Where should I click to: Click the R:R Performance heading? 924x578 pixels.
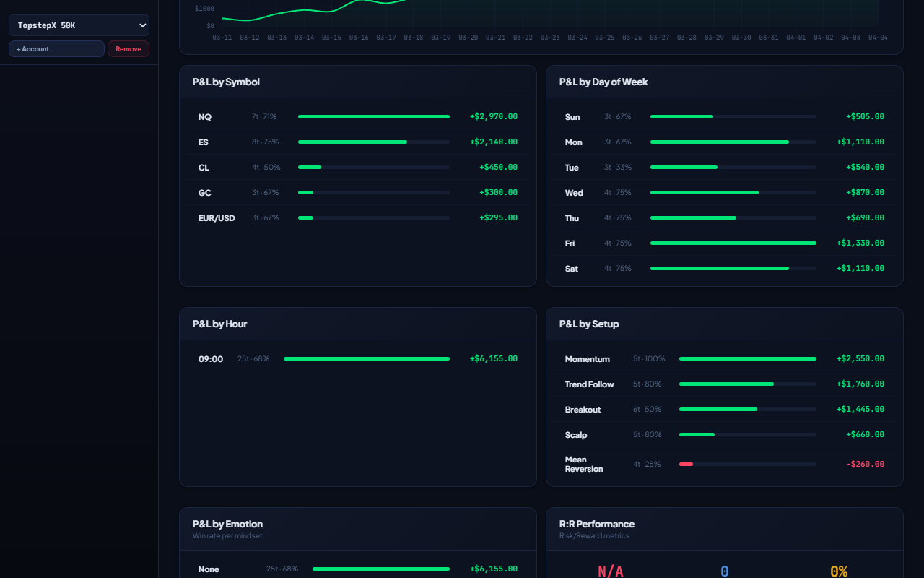point(597,524)
